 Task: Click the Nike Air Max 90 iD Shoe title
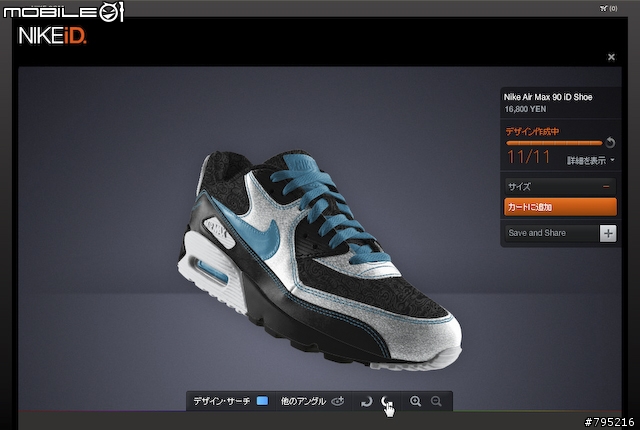(x=548, y=97)
